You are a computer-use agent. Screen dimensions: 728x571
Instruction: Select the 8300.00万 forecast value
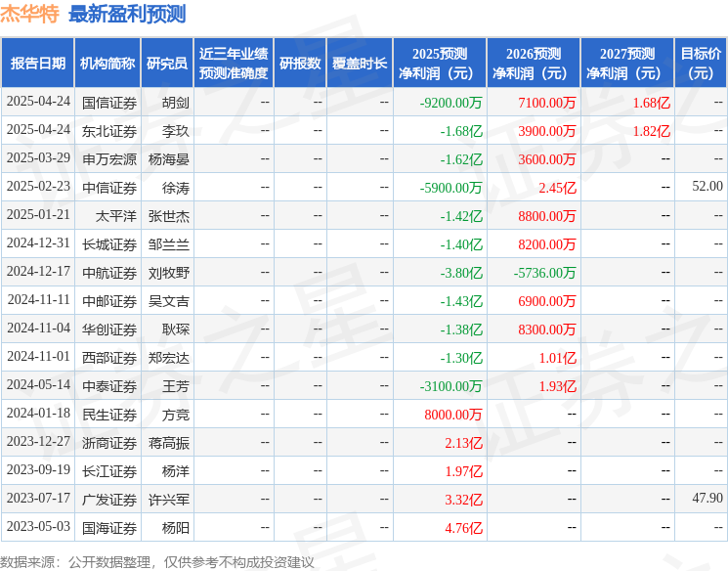(x=547, y=329)
